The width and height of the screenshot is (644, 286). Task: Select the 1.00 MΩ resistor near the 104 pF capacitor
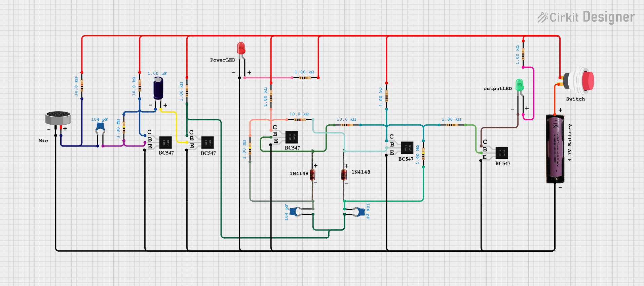point(124,127)
